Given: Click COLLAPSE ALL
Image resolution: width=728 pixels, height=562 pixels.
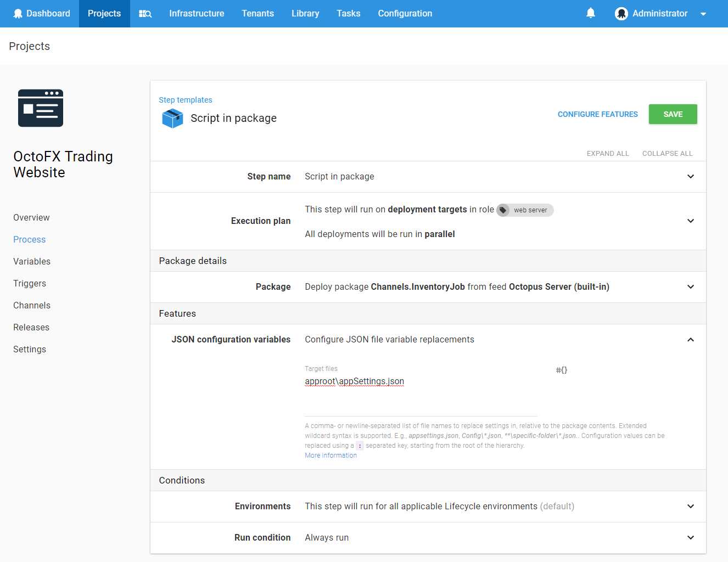Looking at the screenshot, I should point(667,153).
